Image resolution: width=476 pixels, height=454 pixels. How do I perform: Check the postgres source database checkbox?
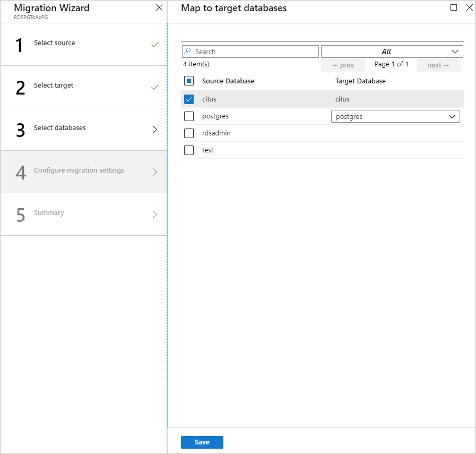pyautogui.click(x=189, y=116)
